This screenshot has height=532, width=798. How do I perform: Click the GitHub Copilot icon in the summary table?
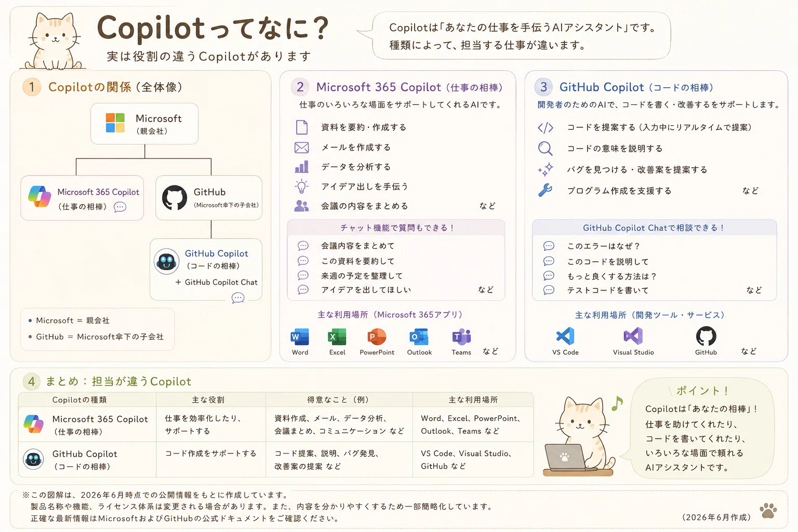coord(33,459)
